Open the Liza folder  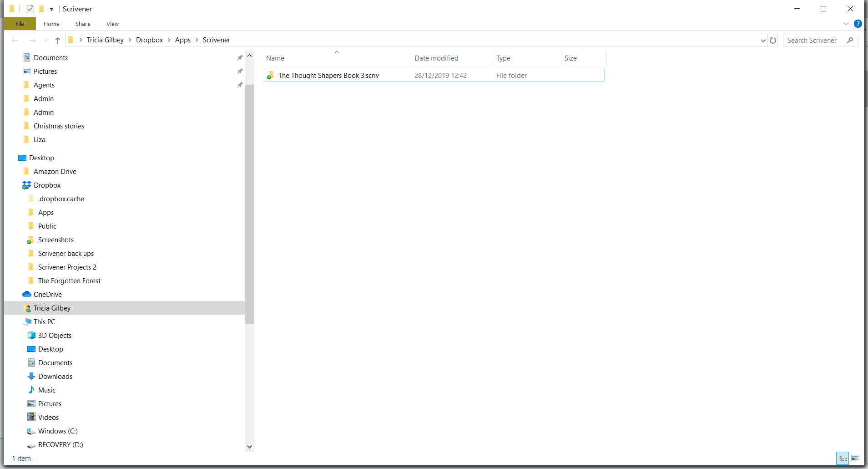point(39,139)
